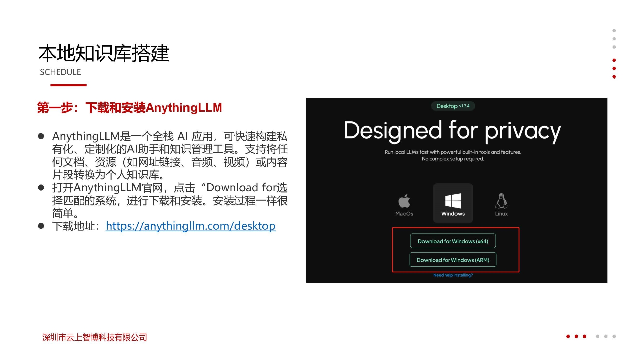Image resolution: width=644 pixels, height=362 pixels.
Task: Click the Designed for privacy headline
Action: 452,131
